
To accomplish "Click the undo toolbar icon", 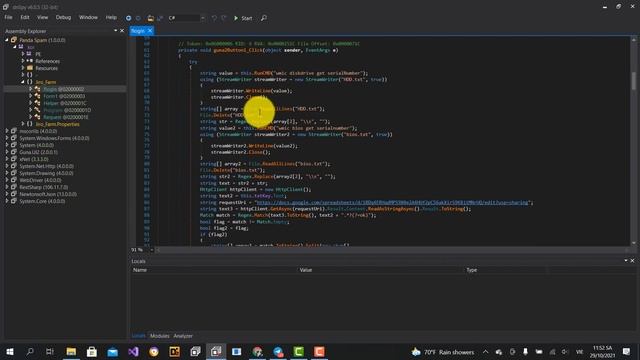I will [214, 18].
